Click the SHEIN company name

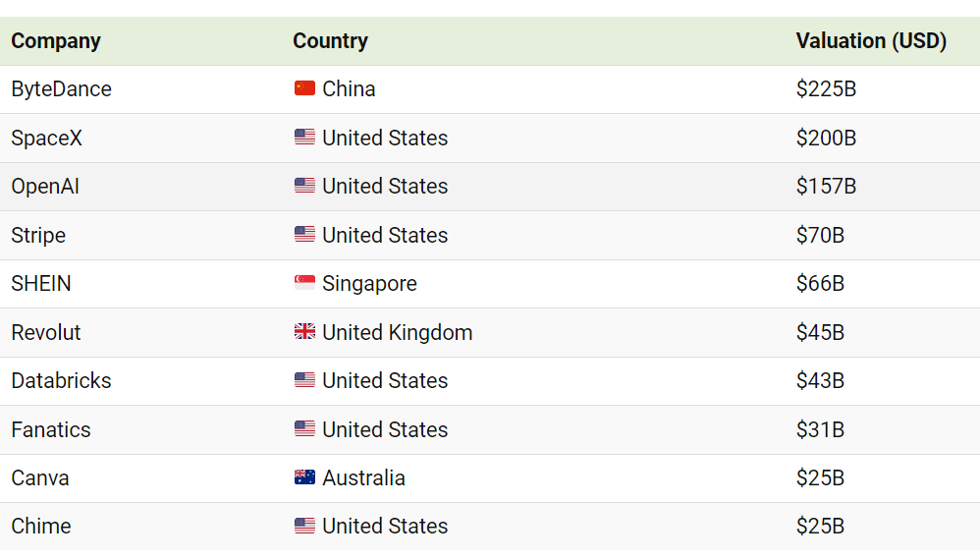pos(41,283)
